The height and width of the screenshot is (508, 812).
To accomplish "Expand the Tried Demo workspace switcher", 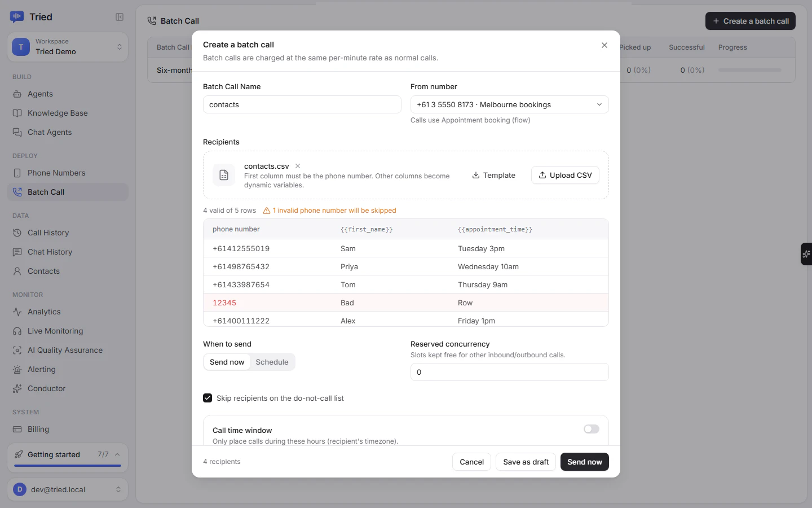I will coord(68,47).
